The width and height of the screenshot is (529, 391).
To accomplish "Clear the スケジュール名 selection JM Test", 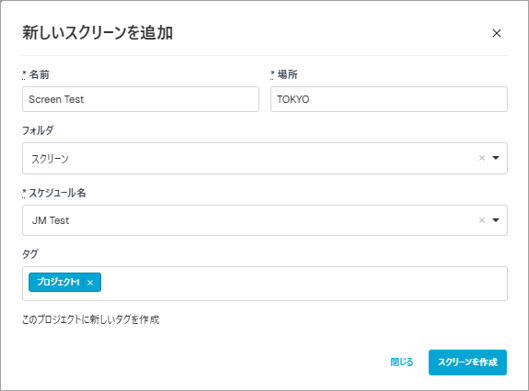I will tap(482, 220).
